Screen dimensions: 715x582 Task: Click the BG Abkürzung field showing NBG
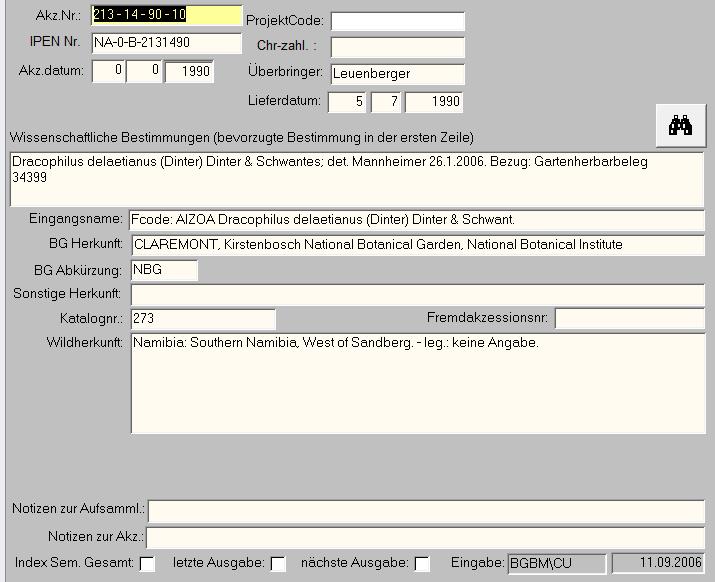164,270
